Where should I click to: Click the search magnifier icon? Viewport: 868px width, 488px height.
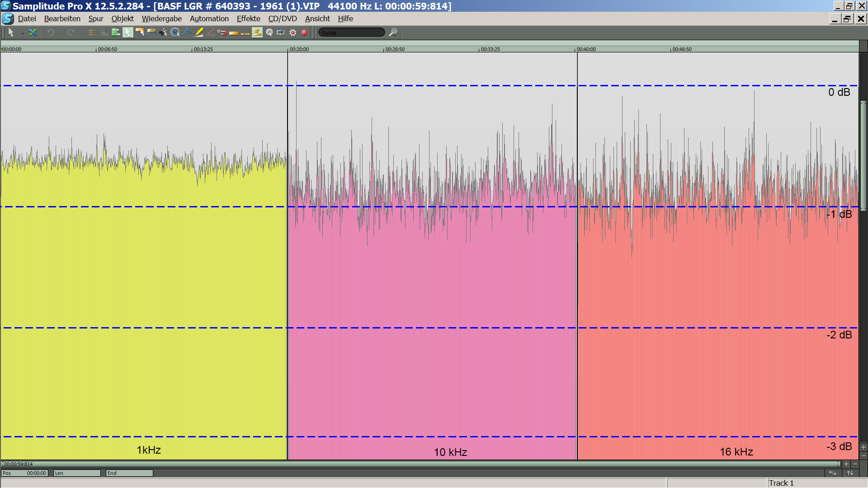tap(393, 33)
